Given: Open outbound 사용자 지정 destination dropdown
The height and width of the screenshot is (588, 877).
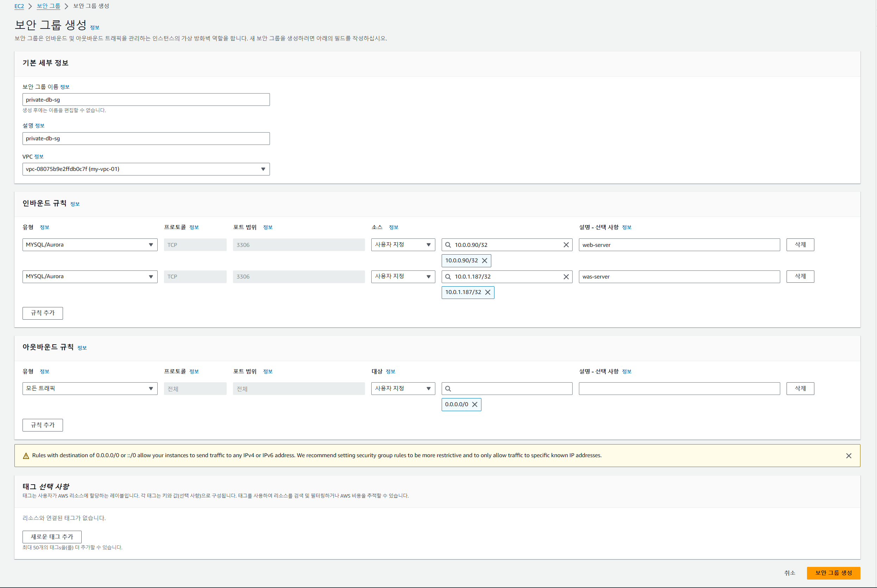Looking at the screenshot, I should coord(403,389).
